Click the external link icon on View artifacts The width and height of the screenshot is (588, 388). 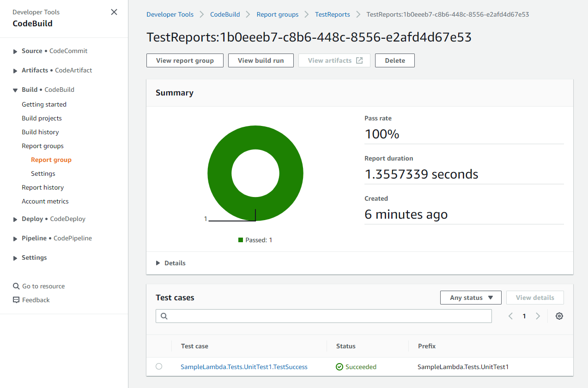click(360, 60)
